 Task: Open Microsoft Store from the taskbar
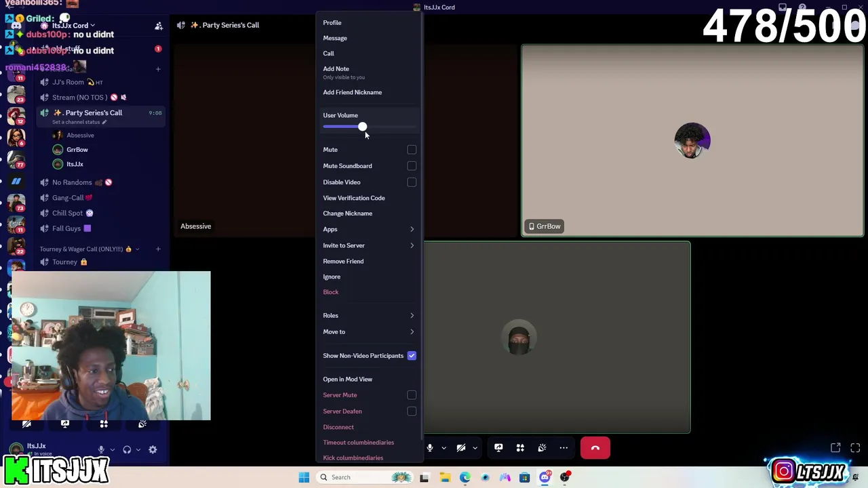click(x=524, y=477)
